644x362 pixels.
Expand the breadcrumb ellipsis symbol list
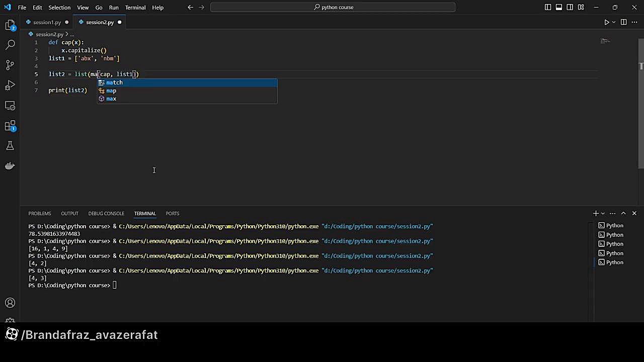[x=72, y=34]
